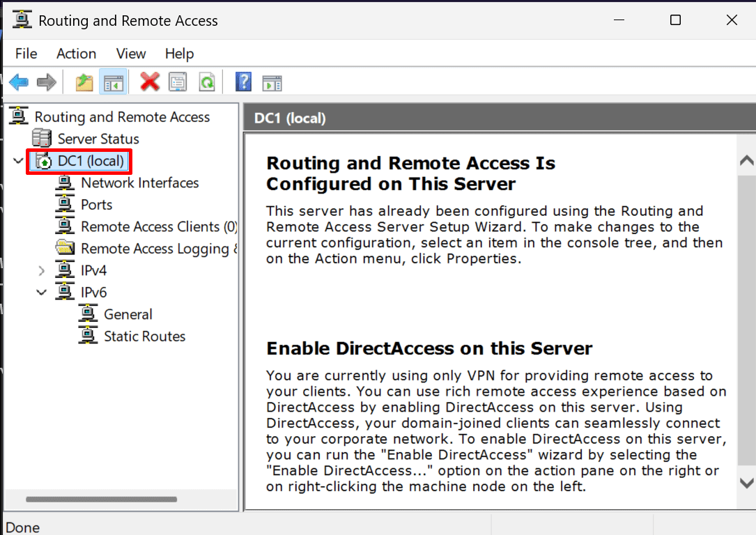
Task: Collapse the DC1 (local) tree node
Action: point(18,160)
